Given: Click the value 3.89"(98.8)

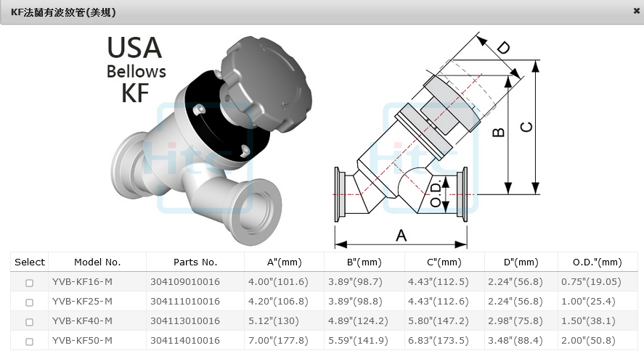Looking at the screenshot, I should 355,302.
